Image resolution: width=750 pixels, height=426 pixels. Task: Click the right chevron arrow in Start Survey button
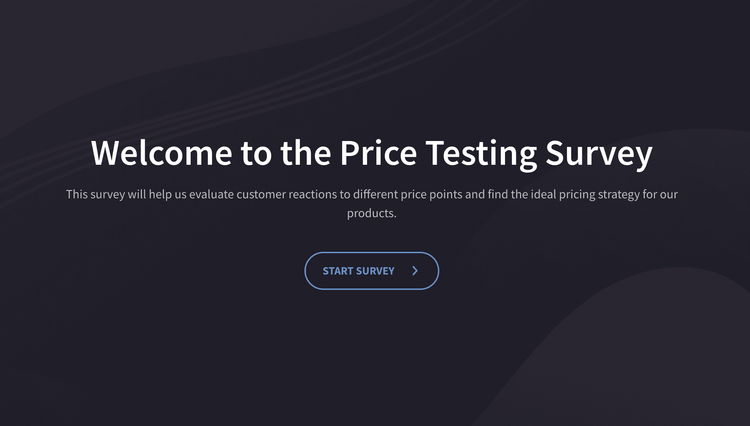point(415,271)
